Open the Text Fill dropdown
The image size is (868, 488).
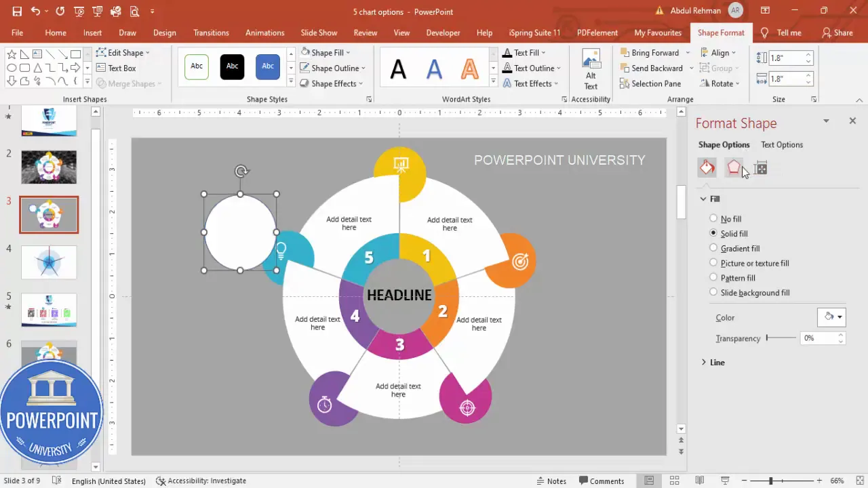pos(524,52)
